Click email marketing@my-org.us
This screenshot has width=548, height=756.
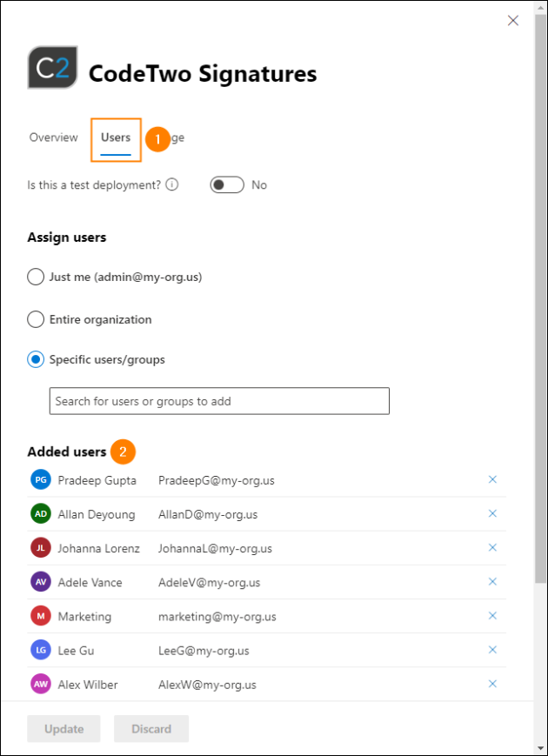point(217,617)
